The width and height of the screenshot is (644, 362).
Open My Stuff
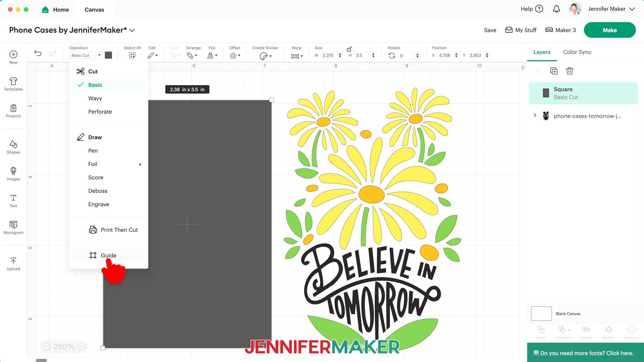coord(521,30)
